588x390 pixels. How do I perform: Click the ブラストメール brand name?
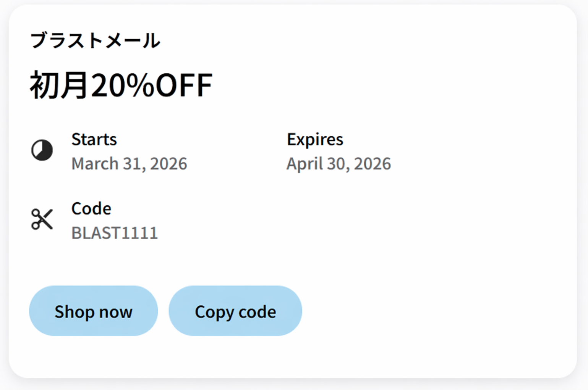click(95, 40)
